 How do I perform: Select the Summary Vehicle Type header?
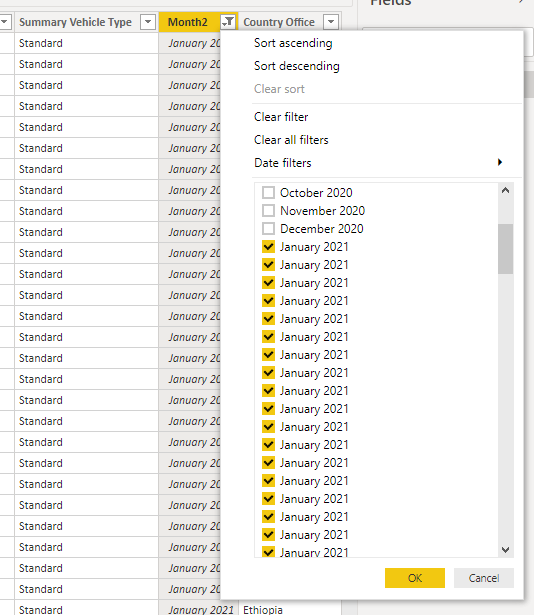pos(75,22)
